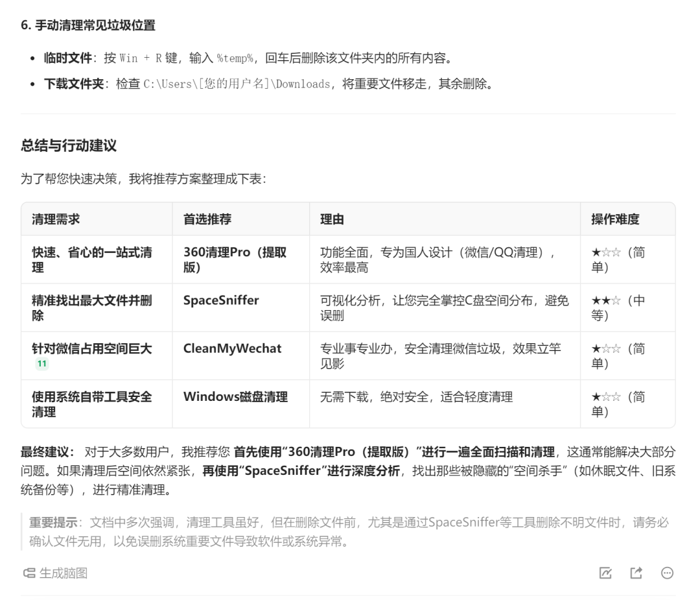
Task: Click the %temp% code text
Action: [235, 58]
